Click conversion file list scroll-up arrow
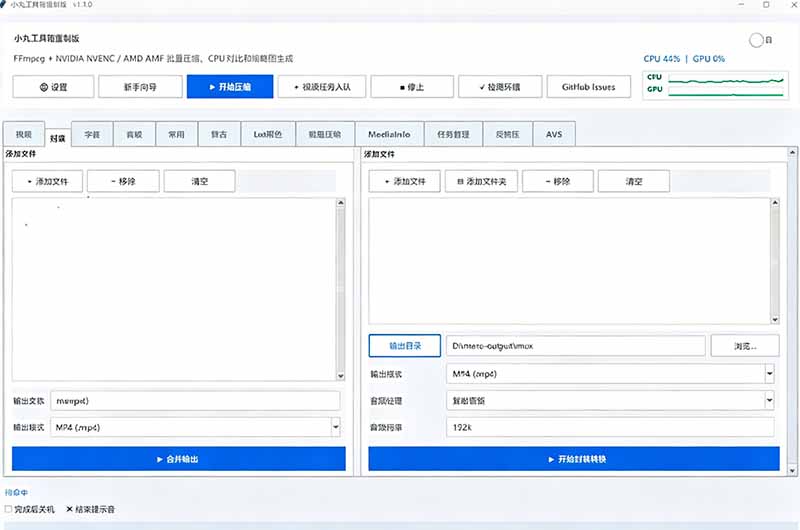 [x=775, y=203]
